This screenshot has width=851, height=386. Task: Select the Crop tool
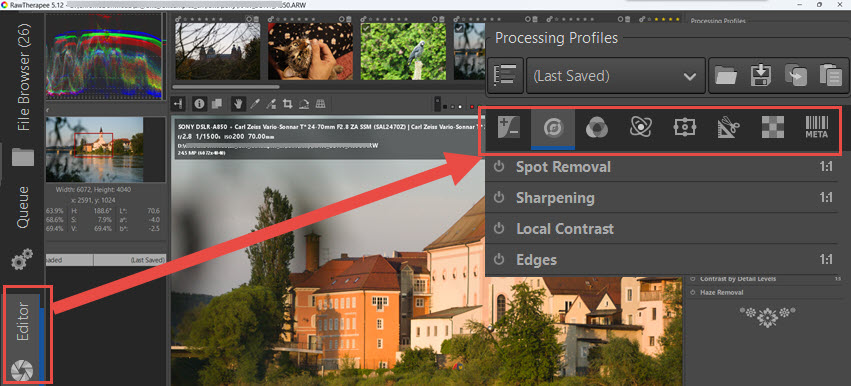[x=288, y=103]
